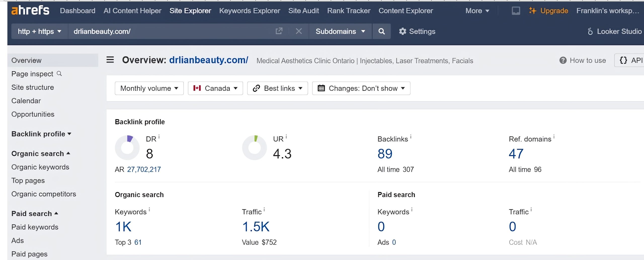The image size is (644, 260).
Task: Open Organic competitors in sidebar
Action: pyautogui.click(x=44, y=194)
